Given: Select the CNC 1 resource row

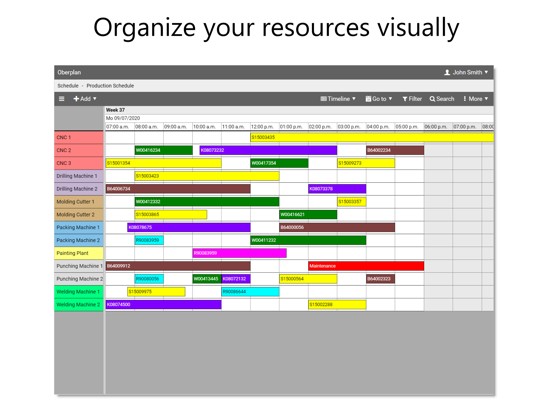Looking at the screenshot, I should point(79,137).
